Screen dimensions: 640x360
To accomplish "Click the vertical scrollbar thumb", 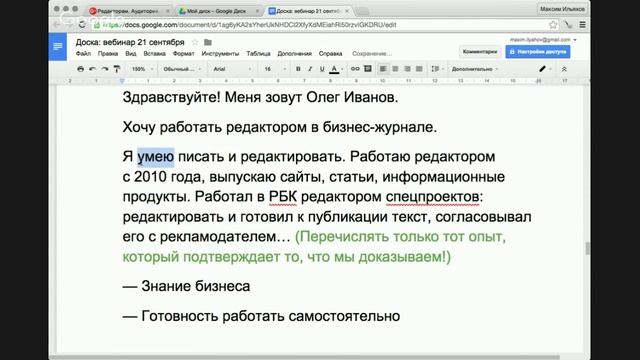I will (587, 248).
